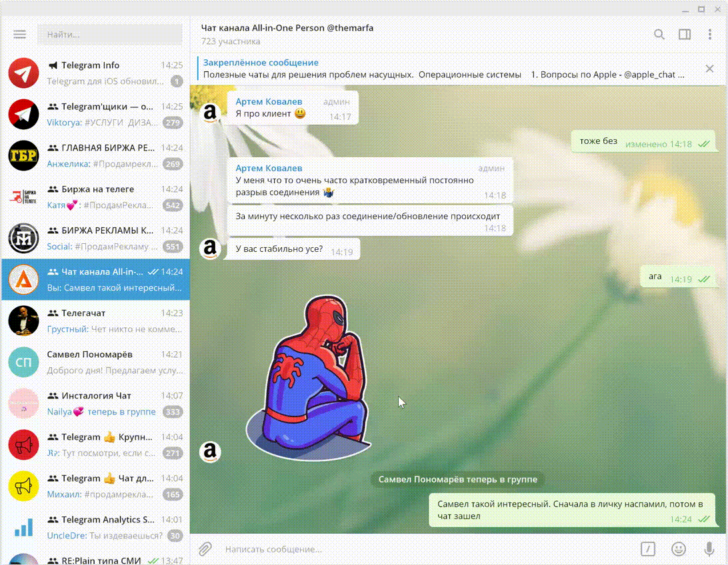Open ГЛАВНАЯ БИРЖА РЕ... chat
The height and width of the screenshot is (565, 728).
95,155
